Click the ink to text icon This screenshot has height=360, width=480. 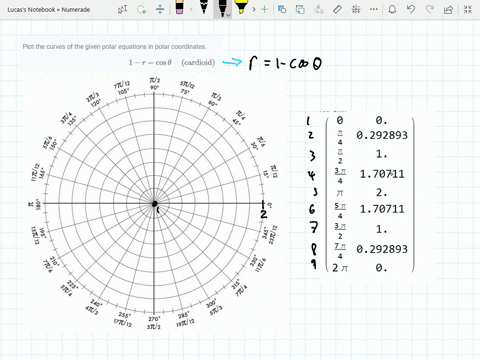pyautogui.click(x=319, y=9)
